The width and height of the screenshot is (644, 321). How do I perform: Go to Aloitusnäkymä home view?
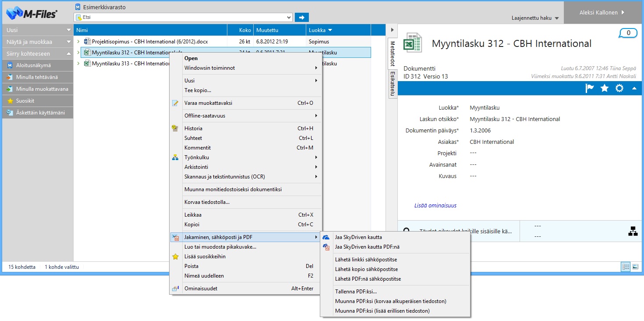(x=37, y=65)
